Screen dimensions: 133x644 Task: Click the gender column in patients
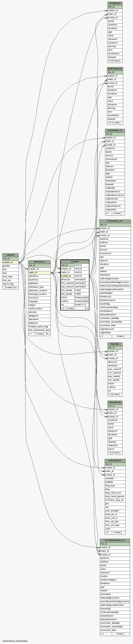coord(10,266)
